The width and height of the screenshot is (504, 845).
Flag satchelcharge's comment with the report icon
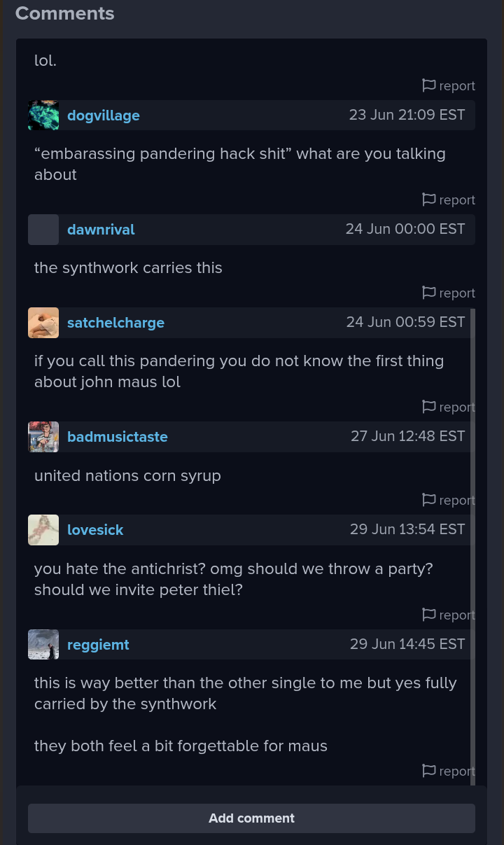click(429, 407)
